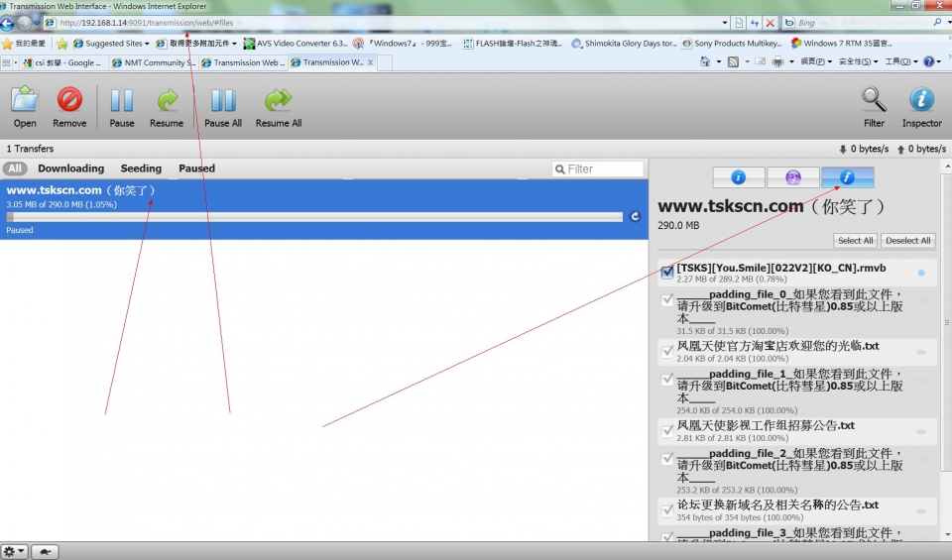Expand the Print button dropdown arrow
The width and height of the screenshot is (952, 560).
pyautogui.click(x=791, y=61)
